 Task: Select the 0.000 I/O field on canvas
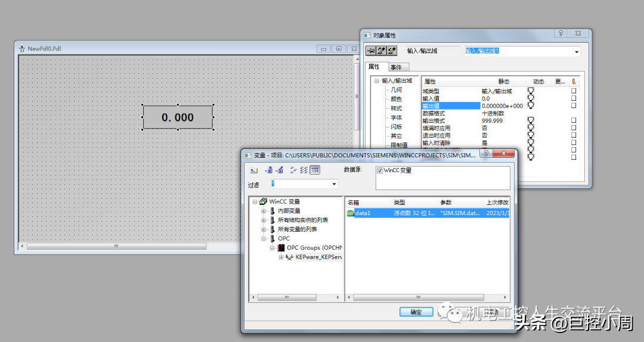178,117
